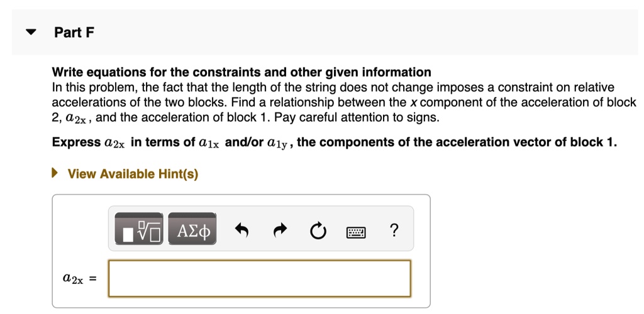Viewport: 644px width, 314px height.
Task: Click the redo arrow icon
Action: click(x=279, y=231)
